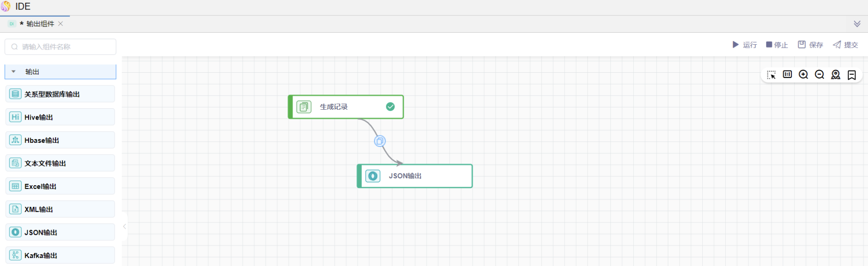Click the bookmark icon in canvas toolbar
This screenshot has width=868, height=266.
coord(852,75)
